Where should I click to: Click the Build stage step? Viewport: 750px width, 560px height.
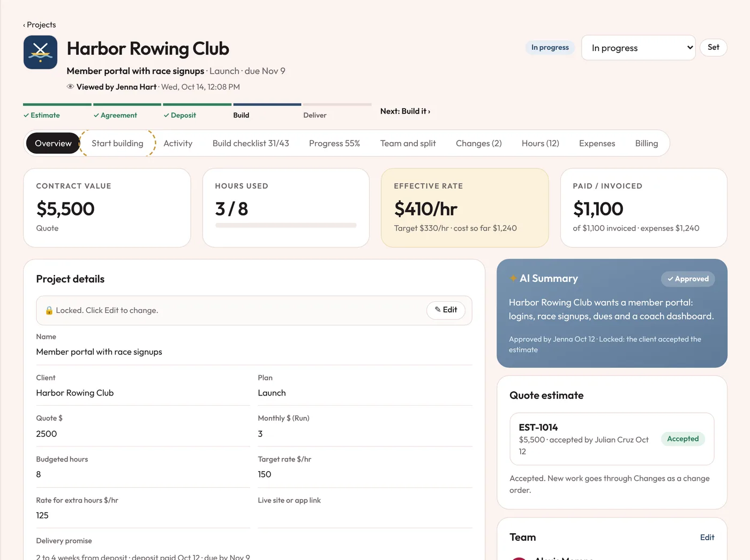(x=267, y=110)
